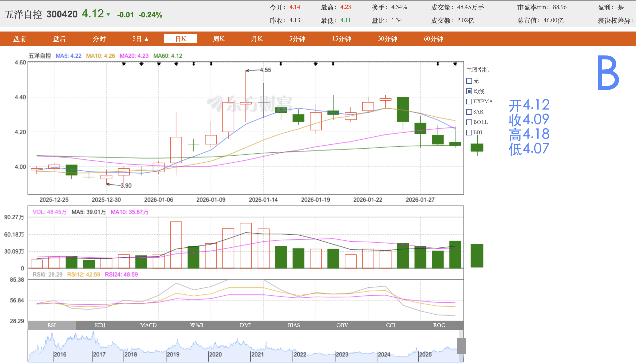The width and height of the screenshot is (636, 364).
Task: Check the BOLL indicator checkbox
Action: pos(469,122)
